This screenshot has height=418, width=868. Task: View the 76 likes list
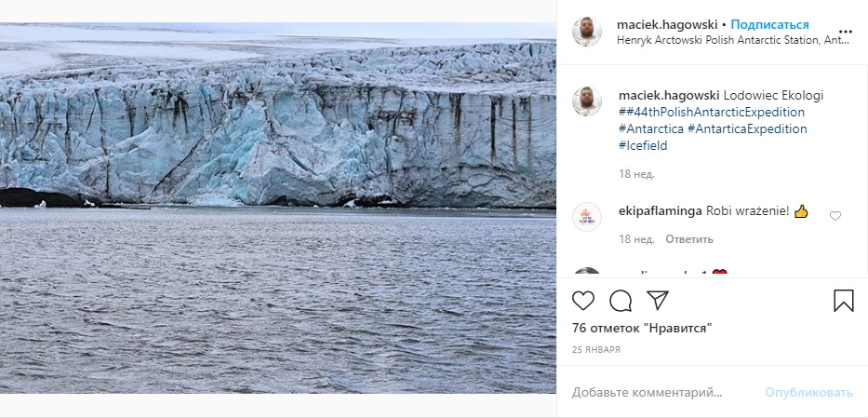642,328
